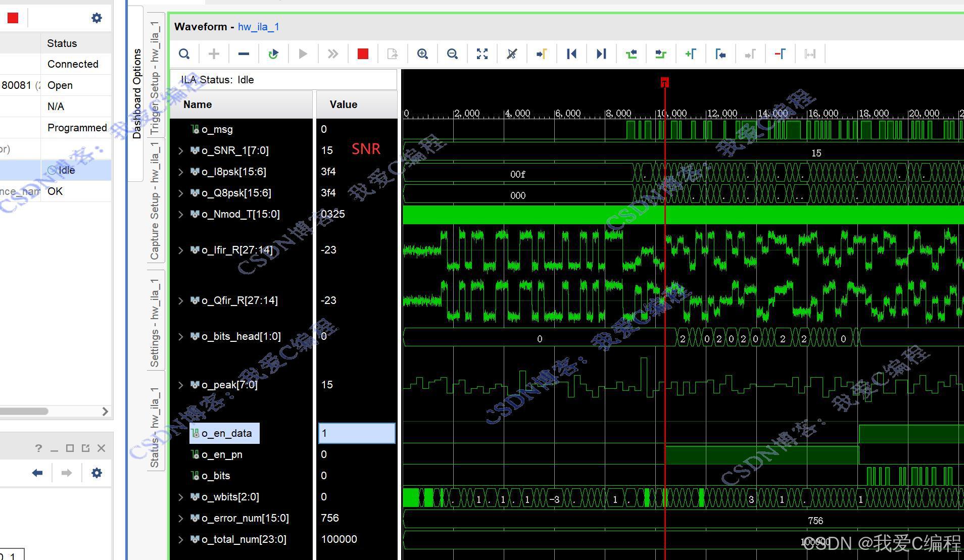Screen dimensions: 964x560
Task: Click the previous marker icon
Action: [x=720, y=54]
